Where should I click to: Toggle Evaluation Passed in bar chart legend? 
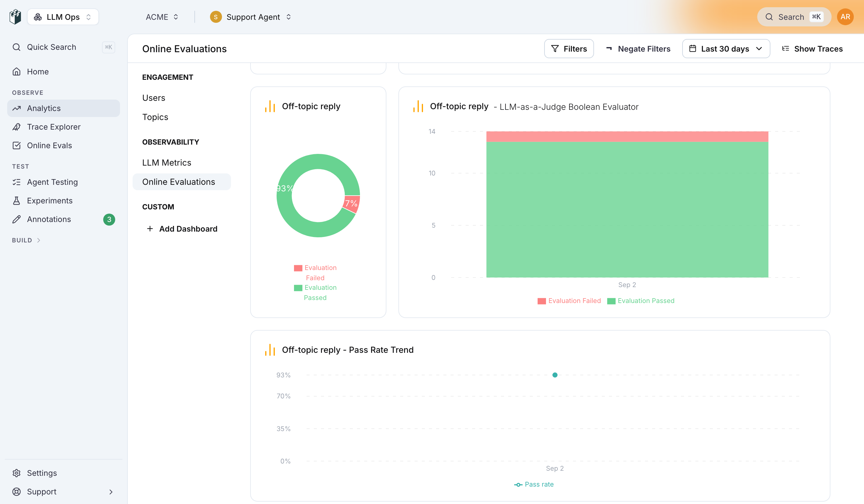point(641,301)
